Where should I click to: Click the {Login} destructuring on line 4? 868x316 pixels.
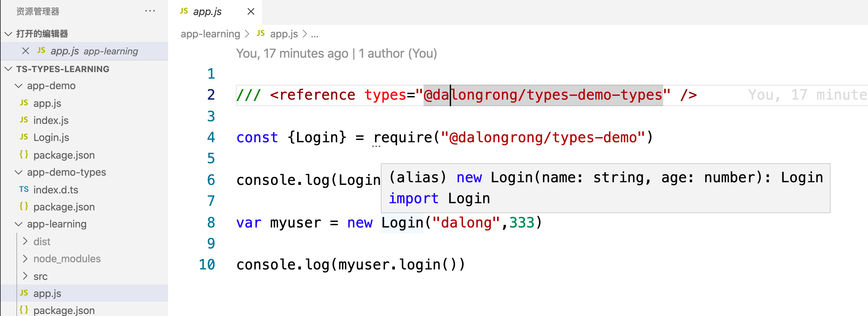[317, 137]
